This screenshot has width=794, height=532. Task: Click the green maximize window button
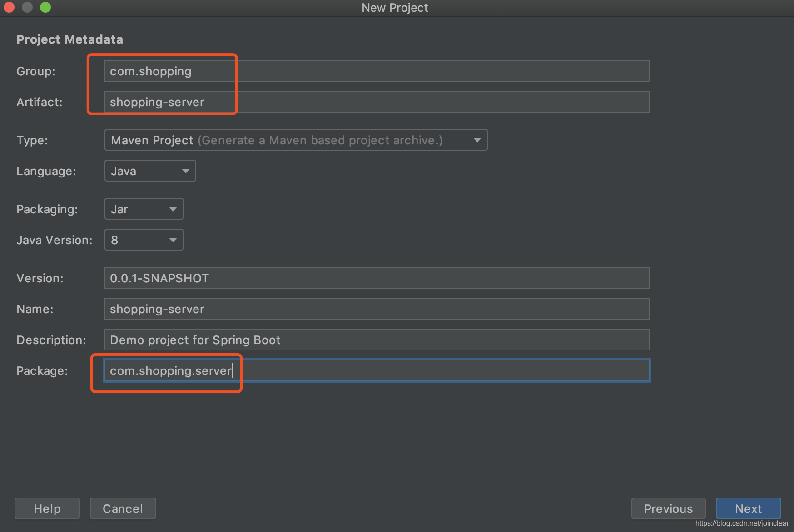click(x=45, y=7)
